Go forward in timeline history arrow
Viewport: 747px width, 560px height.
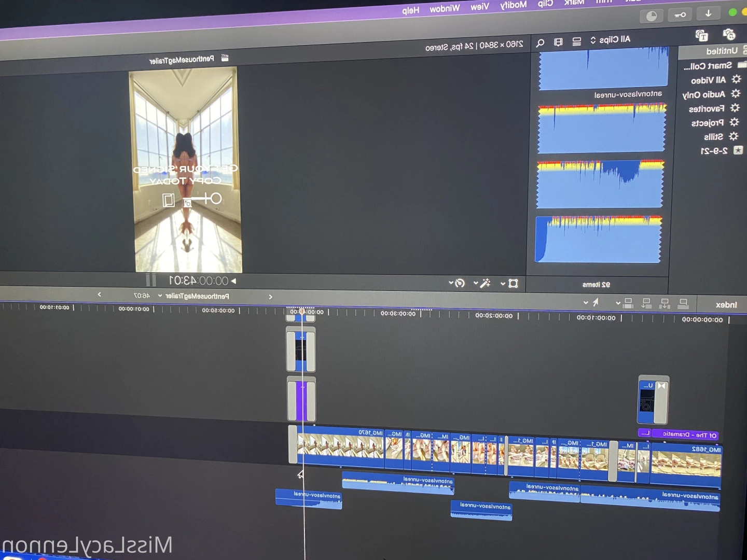point(99,295)
